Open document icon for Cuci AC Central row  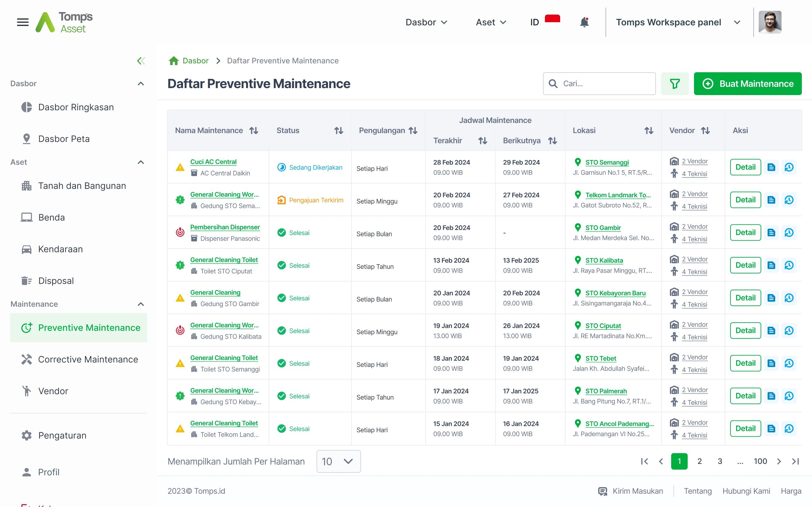(x=771, y=167)
